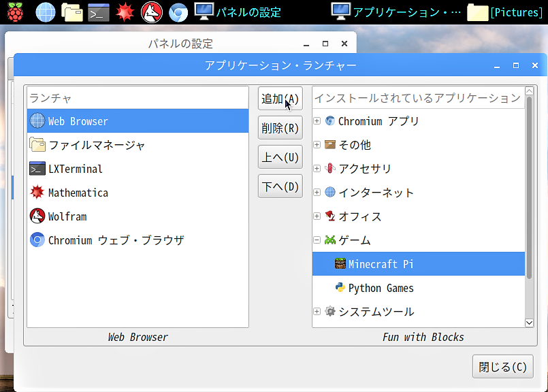
Task: Click the Minecraft Pi block icon
Action: 340,263
